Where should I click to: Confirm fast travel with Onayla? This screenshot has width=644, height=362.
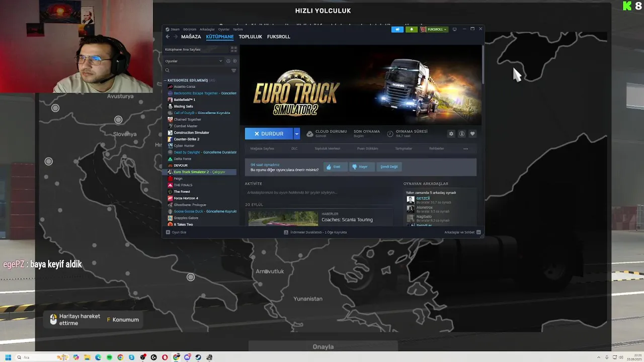[323, 346]
